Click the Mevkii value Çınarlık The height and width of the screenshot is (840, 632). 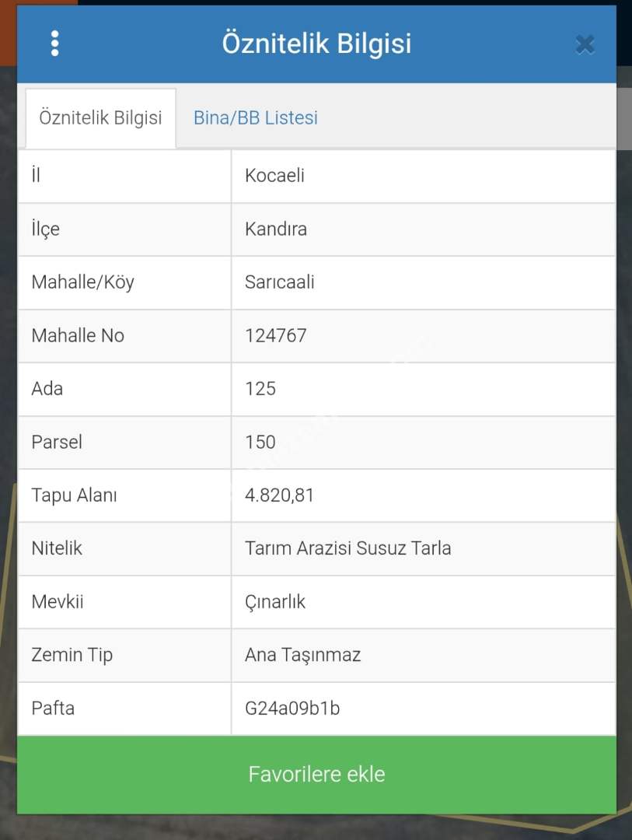coord(275,602)
